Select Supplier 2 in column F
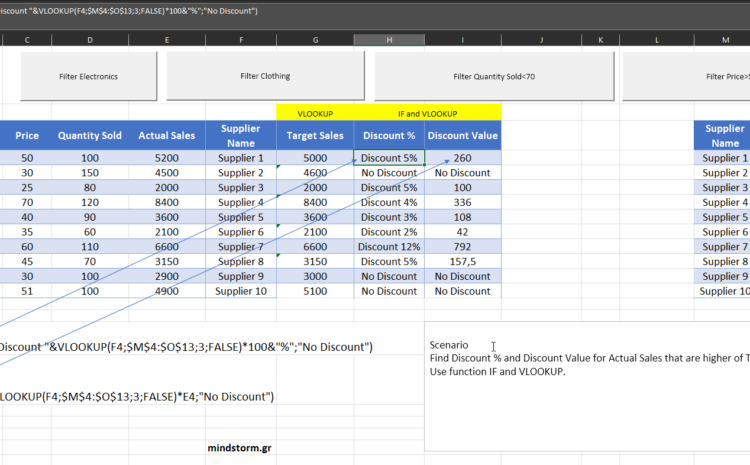This screenshot has width=750, height=465. (x=241, y=173)
